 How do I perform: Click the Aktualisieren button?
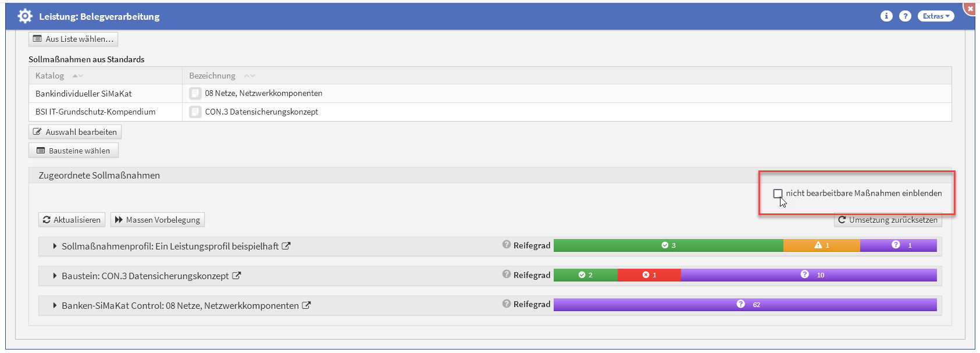(x=72, y=220)
